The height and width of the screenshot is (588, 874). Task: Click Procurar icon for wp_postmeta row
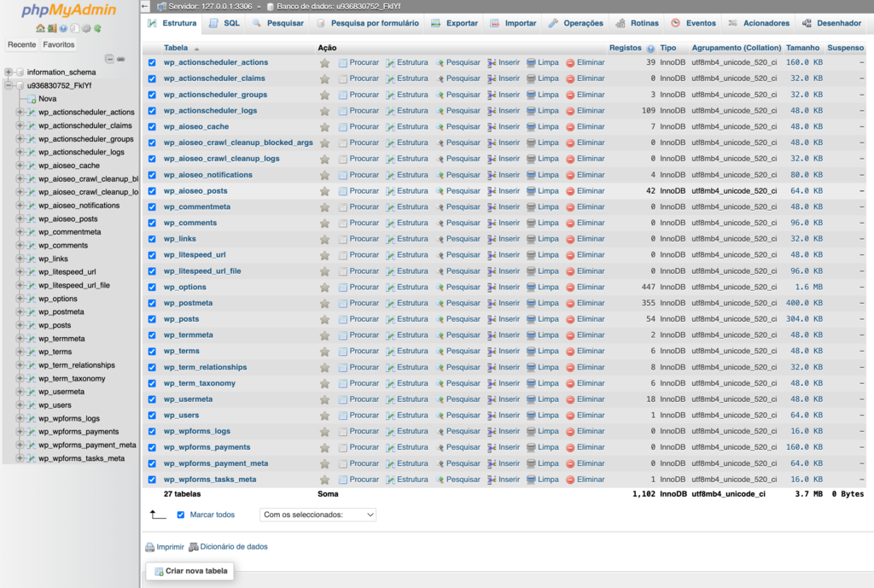(343, 303)
